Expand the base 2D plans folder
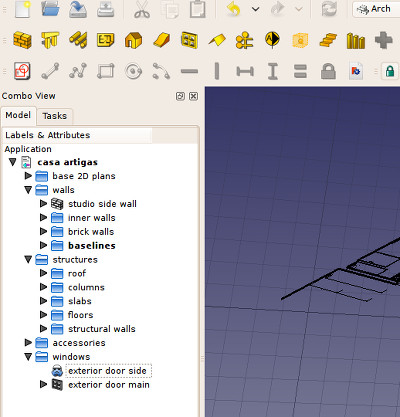The height and width of the screenshot is (417, 400). click(x=28, y=176)
